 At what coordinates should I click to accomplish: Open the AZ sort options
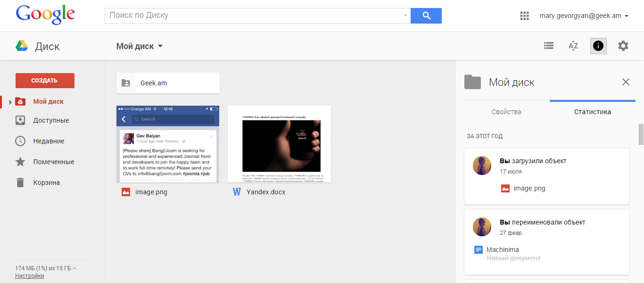[x=573, y=46]
